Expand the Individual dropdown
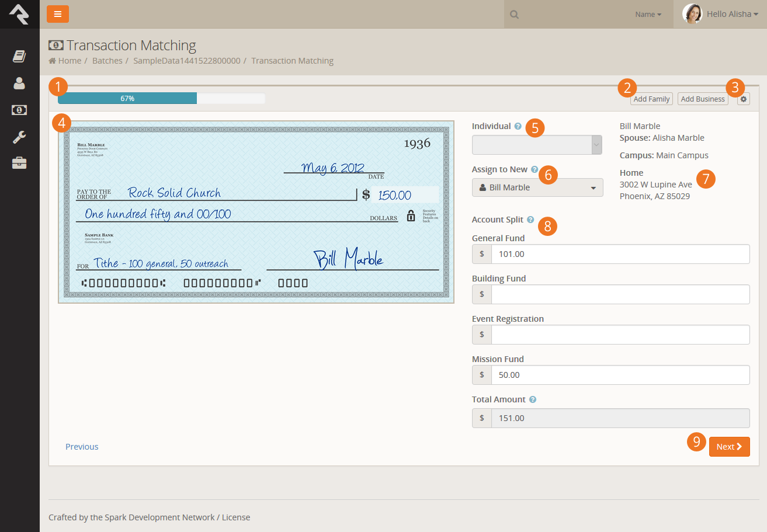 click(537, 145)
